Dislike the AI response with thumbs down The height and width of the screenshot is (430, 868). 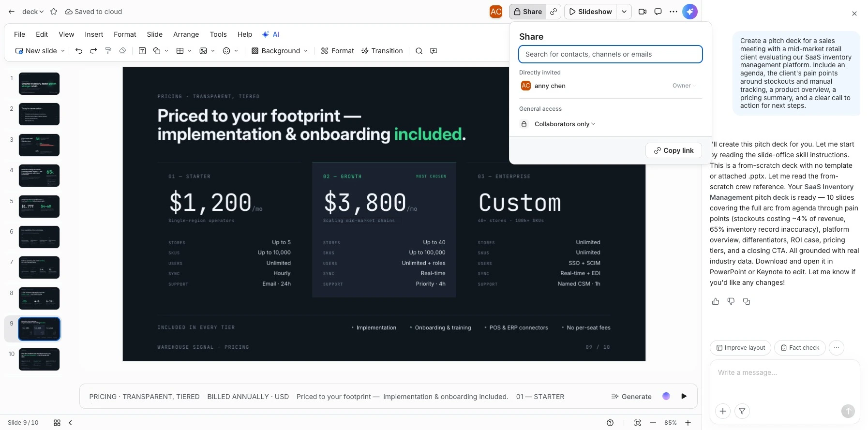click(731, 301)
